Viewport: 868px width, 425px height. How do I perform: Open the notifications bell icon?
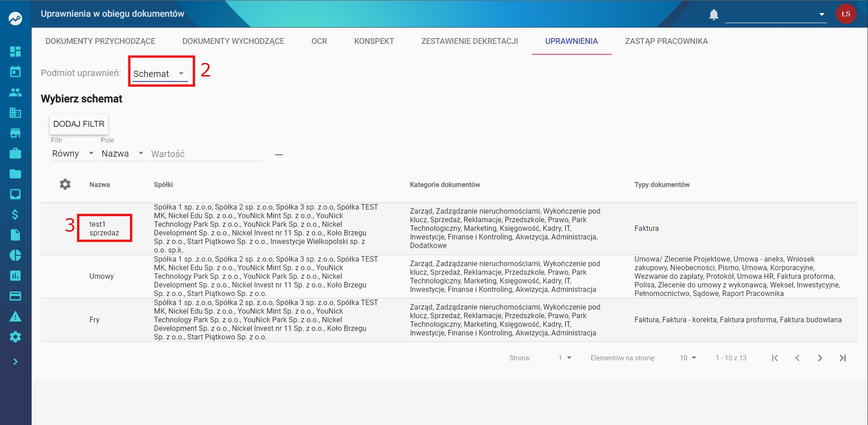point(714,14)
